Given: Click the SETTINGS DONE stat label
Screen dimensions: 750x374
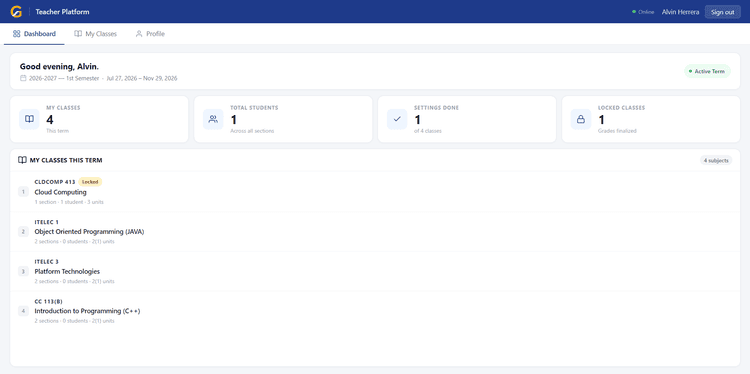Looking at the screenshot, I should (x=436, y=108).
